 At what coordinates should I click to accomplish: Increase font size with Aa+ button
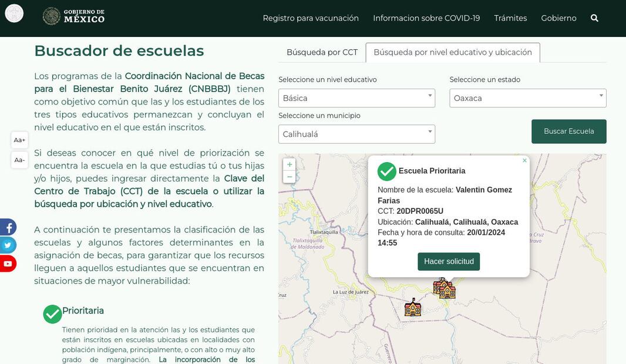click(19, 140)
